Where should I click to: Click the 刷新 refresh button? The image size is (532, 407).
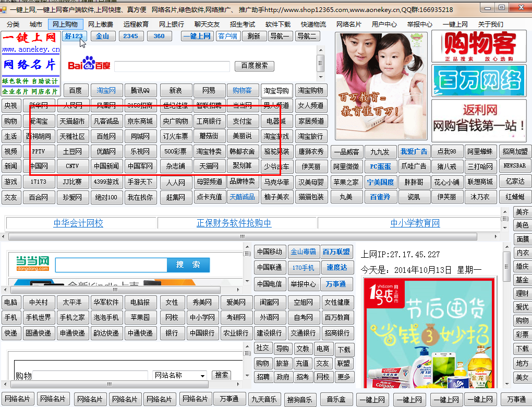[254, 36]
